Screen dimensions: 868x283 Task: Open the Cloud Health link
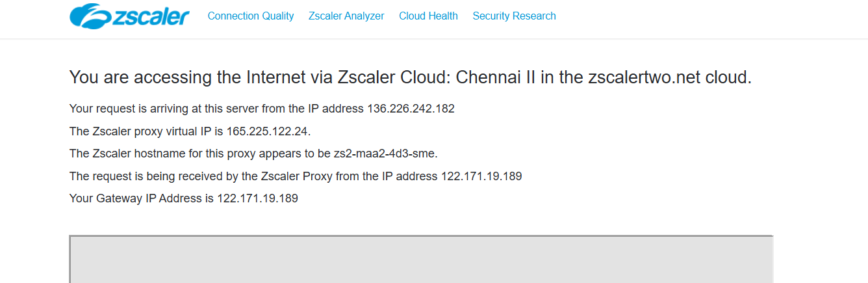pos(428,16)
